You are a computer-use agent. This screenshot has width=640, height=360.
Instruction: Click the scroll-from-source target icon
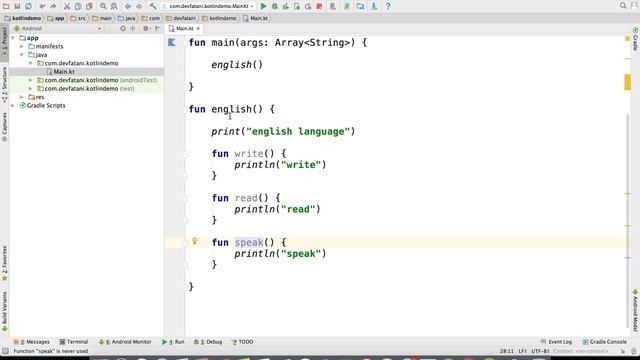123,29
